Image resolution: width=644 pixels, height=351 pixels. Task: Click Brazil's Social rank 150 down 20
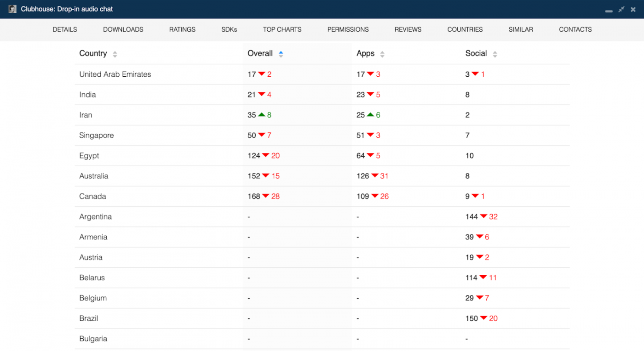(x=482, y=318)
